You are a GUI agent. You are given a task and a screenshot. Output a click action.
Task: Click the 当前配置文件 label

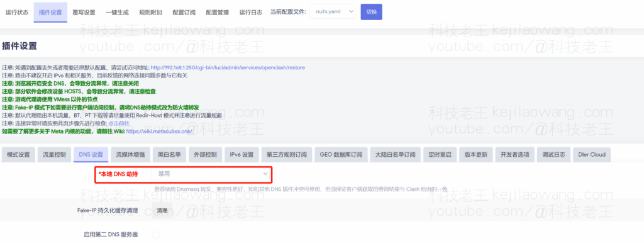click(288, 13)
